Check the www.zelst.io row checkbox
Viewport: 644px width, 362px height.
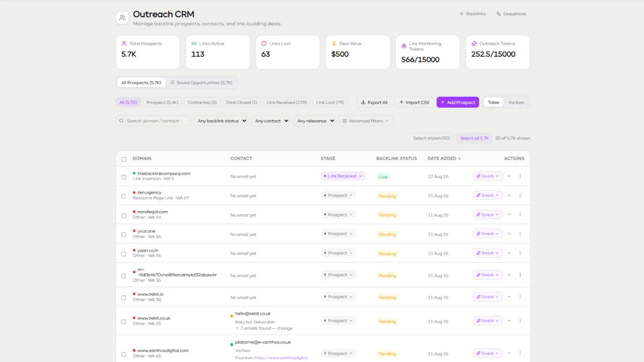(x=124, y=298)
